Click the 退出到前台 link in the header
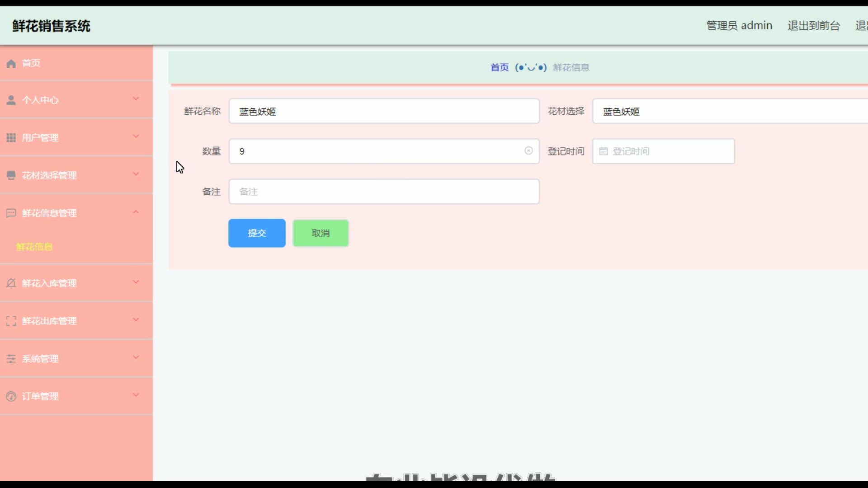The height and width of the screenshot is (488, 868). [x=813, y=26]
